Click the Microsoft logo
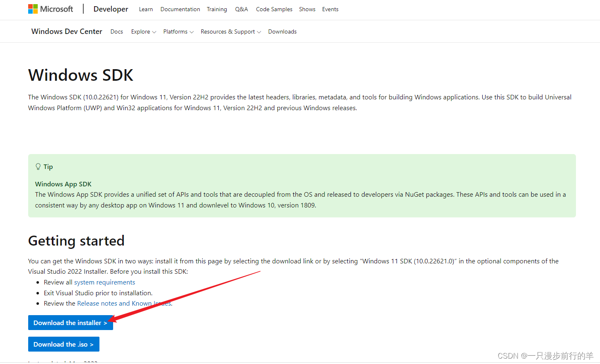 (x=51, y=9)
